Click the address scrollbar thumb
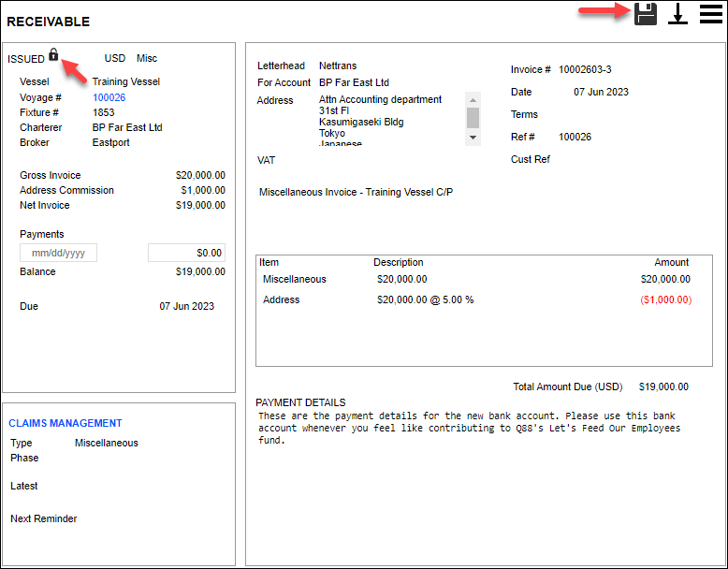 473,117
